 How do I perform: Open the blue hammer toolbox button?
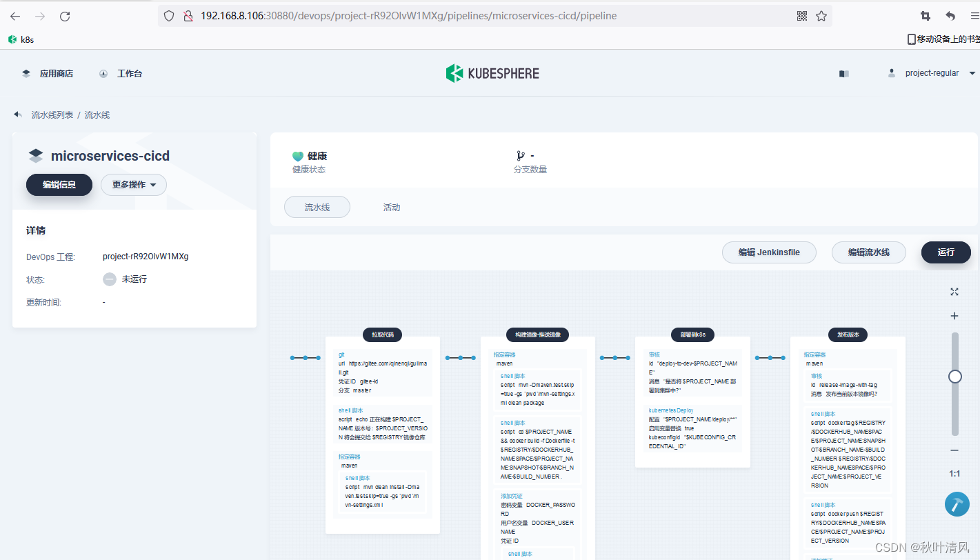(957, 503)
